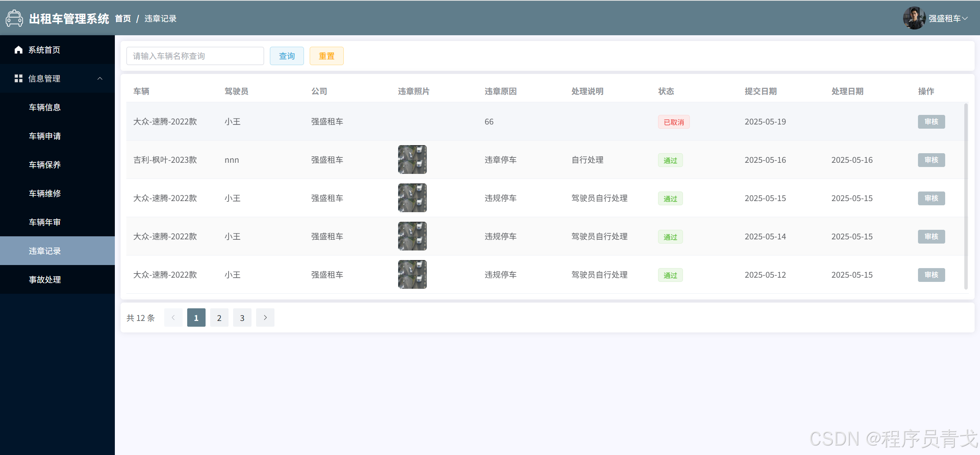Click the home icon beside 系统首页
This screenshot has height=455, width=980.
18,50
